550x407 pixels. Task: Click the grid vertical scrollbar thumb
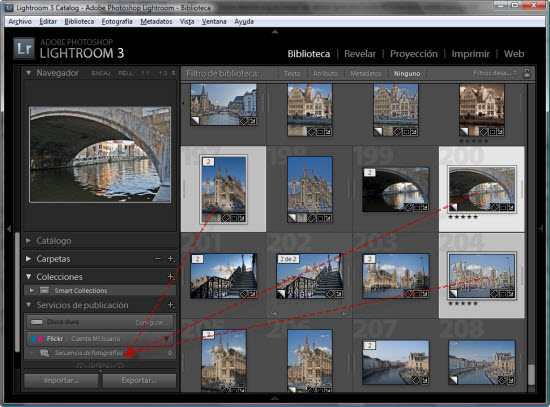coord(532,374)
